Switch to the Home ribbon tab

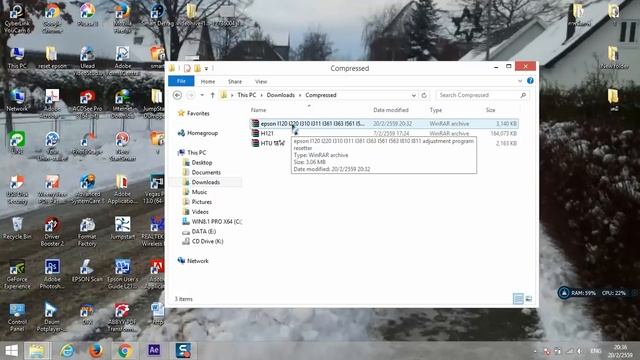[208, 82]
